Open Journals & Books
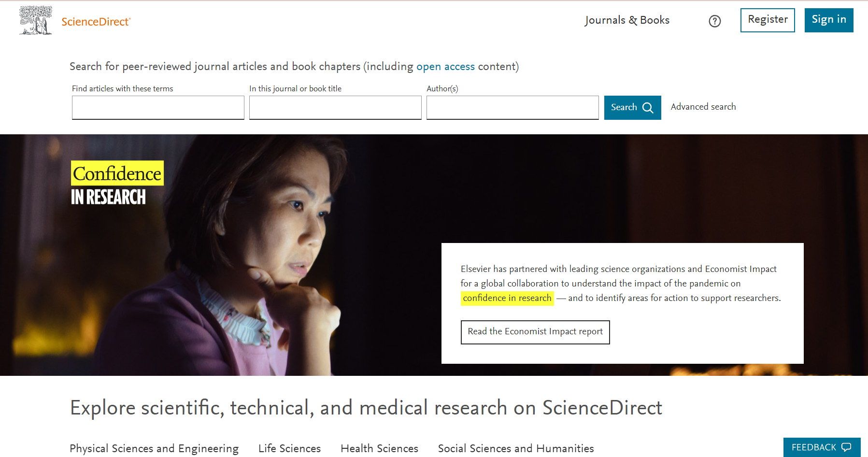The width and height of the screenshot is (868, 457). (x=627, y=20)
